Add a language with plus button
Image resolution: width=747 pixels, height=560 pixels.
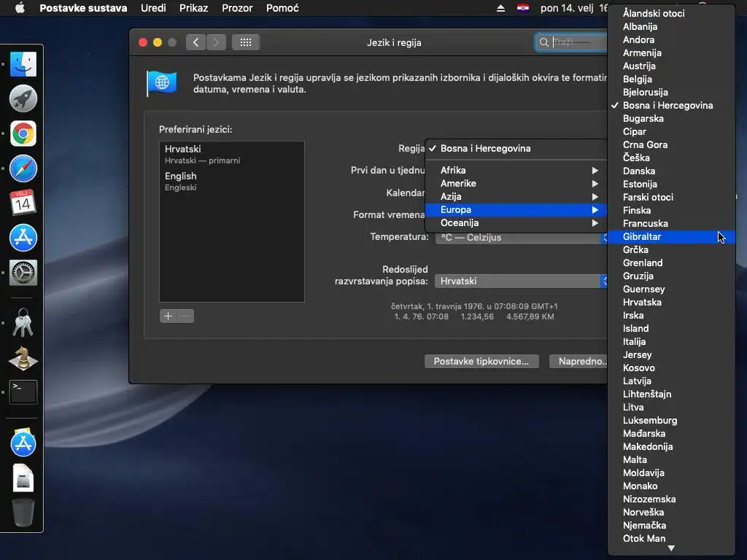169,316
